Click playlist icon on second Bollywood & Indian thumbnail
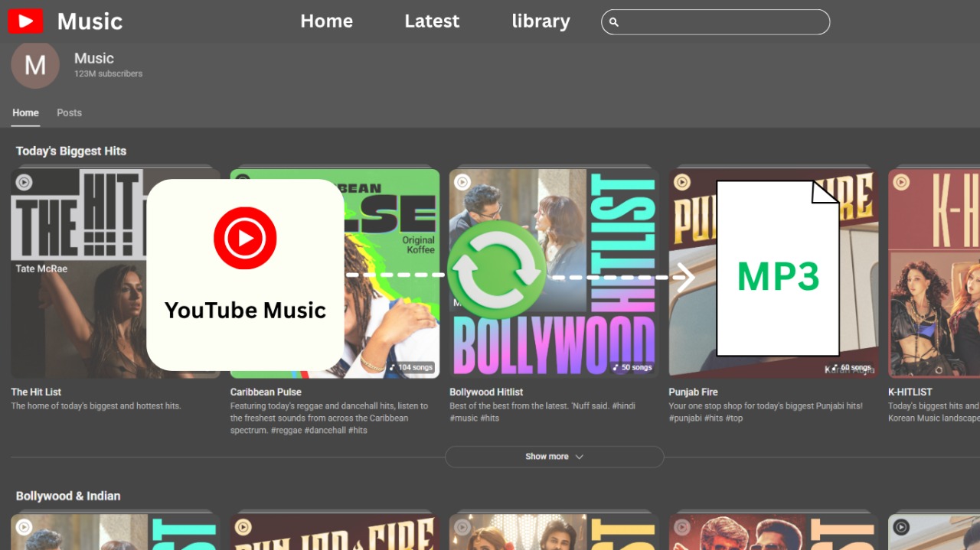This screenshot has width=980, height=550. [x=243, y=527]
